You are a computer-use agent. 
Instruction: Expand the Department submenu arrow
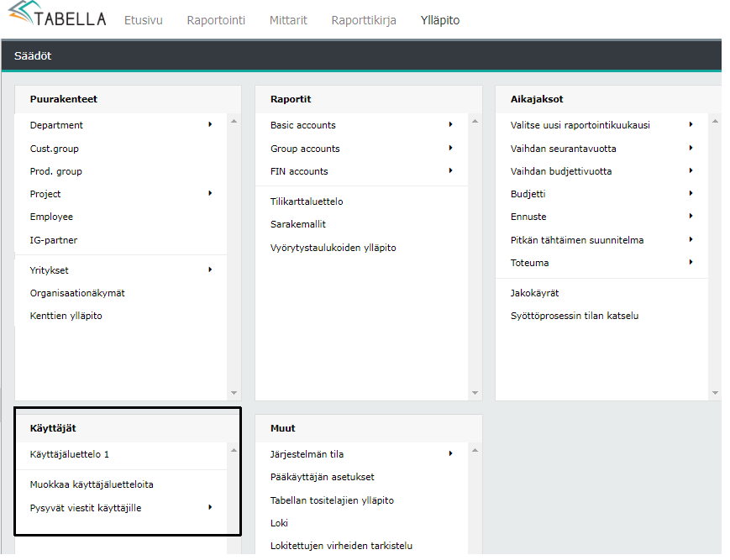210,125
